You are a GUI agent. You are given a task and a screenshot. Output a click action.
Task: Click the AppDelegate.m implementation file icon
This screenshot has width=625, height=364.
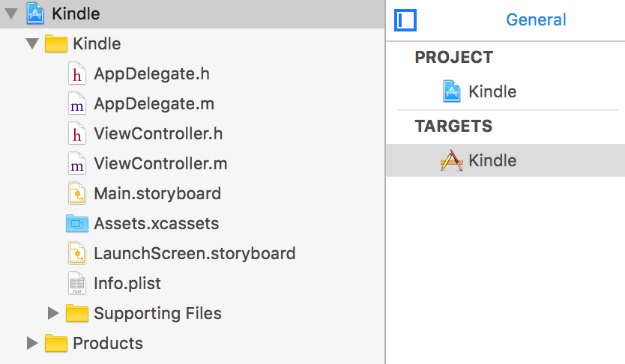pyautogui.click(x=76, y=104)
